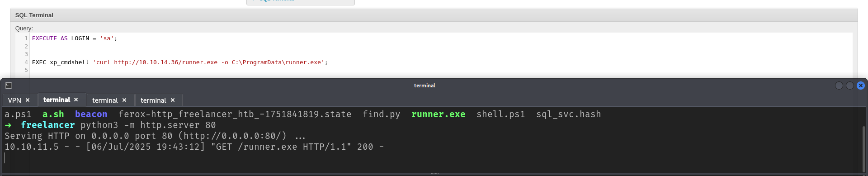Close the terminal window with blue X
Screen dimensions: 868x176
[861, 86]
